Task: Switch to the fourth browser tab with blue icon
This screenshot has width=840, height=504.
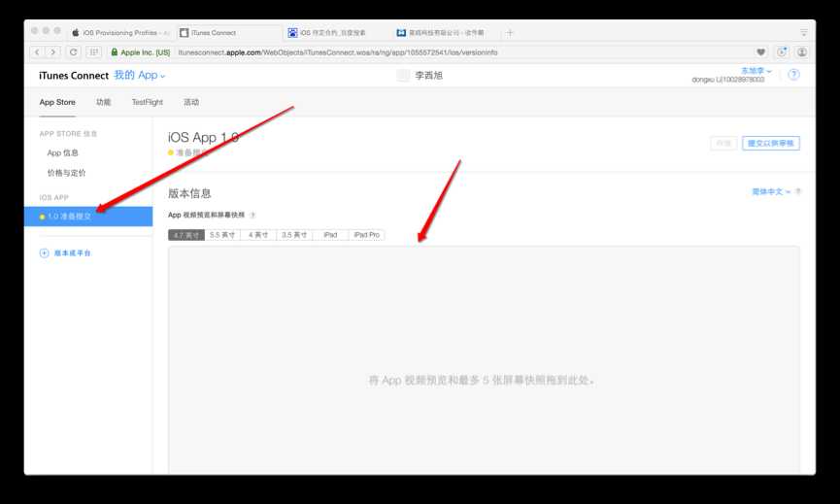Action: (445, 33)
